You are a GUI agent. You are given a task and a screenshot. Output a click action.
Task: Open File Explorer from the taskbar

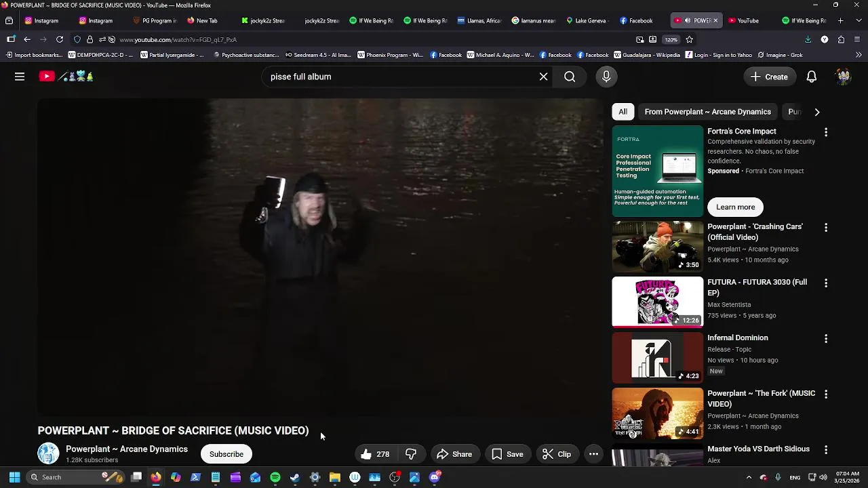pyautogui.click(x=335, y=477)
